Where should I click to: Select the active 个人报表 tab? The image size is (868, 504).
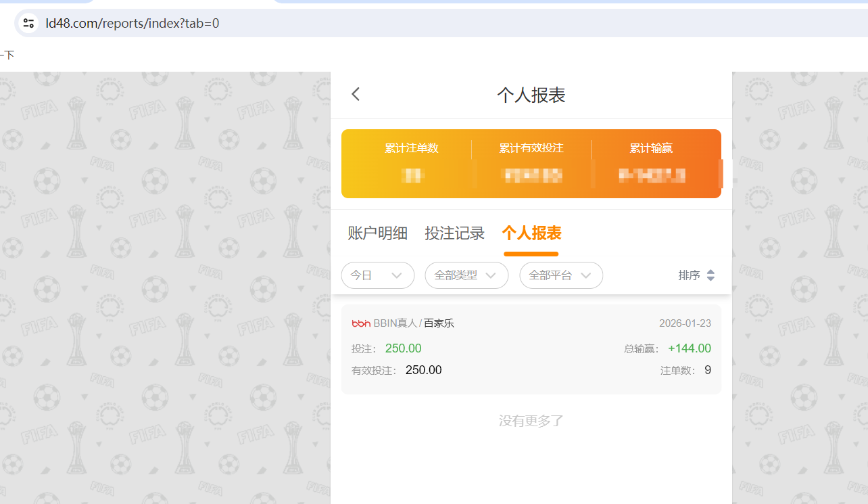(531, 233)
